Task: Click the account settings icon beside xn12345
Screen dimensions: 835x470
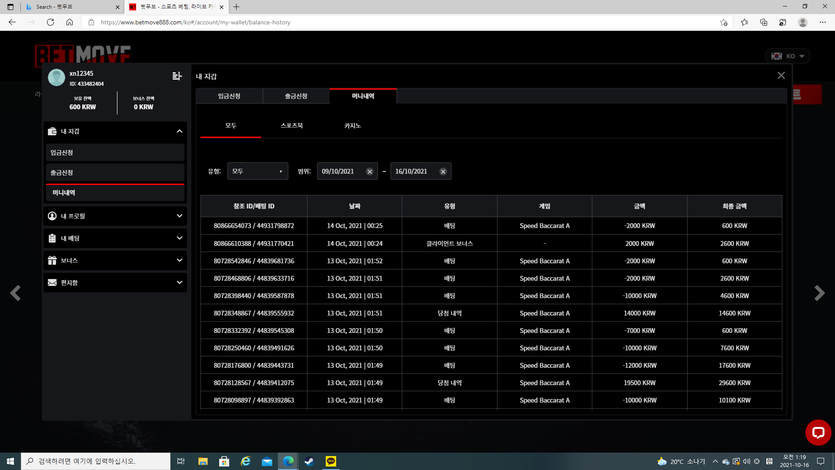Action: (x=177, y=76)
